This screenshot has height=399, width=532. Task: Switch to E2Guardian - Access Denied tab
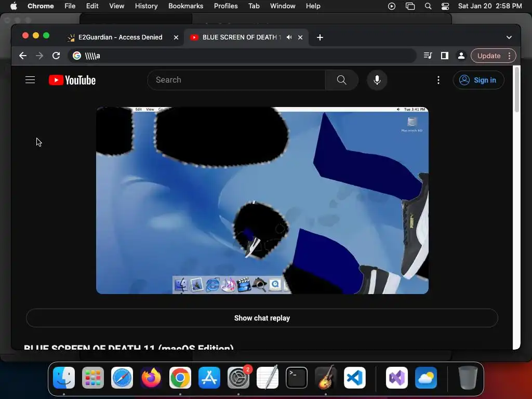[x=121, y=37]
